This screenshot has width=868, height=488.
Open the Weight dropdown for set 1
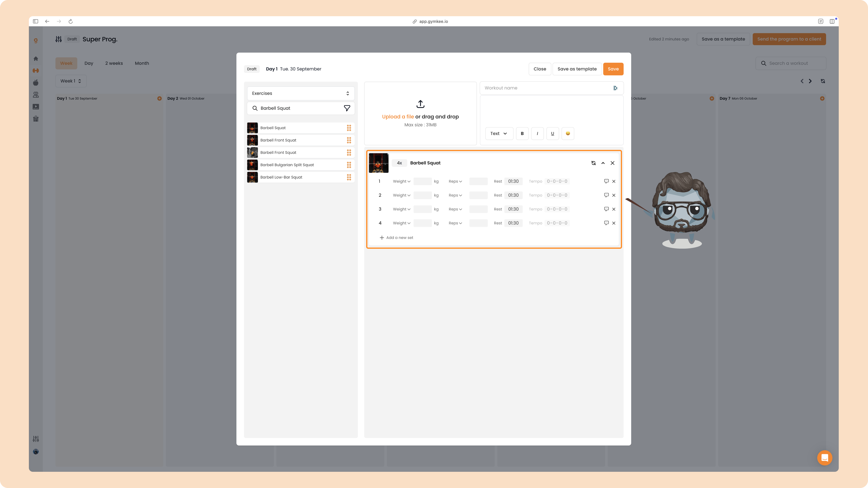pos(401,181)
